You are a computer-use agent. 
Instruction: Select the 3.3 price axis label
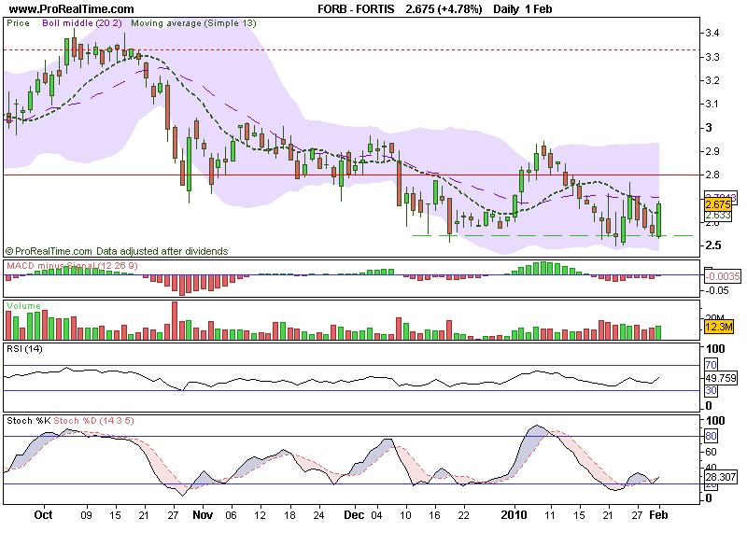click(712, 57)
